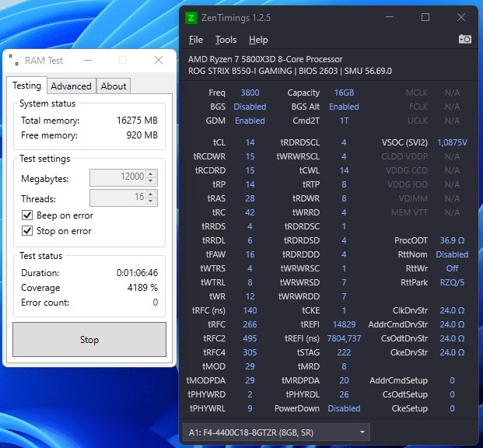Click the Duration value 0:01:06:46
This screenshot has width=483, height=448.
tap(137, 273)
